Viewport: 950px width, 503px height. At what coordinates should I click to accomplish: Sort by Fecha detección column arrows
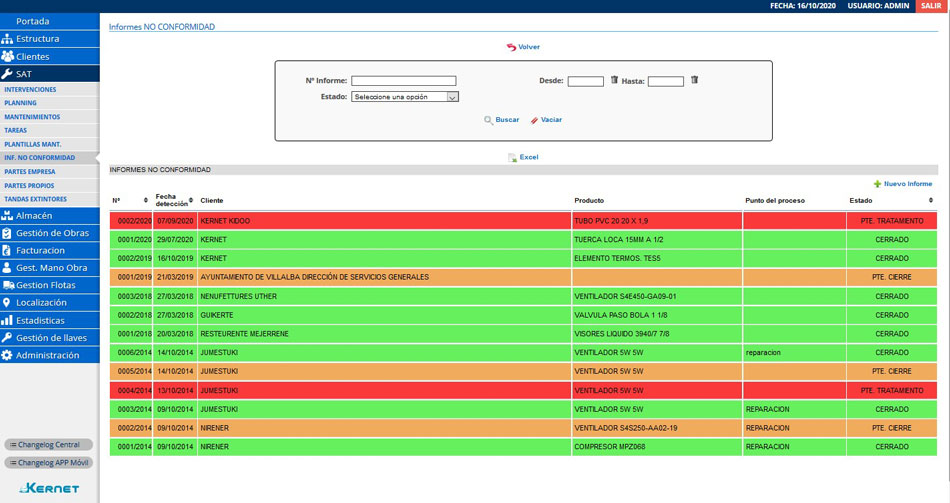pyautogui.click(x=191, y=200)
